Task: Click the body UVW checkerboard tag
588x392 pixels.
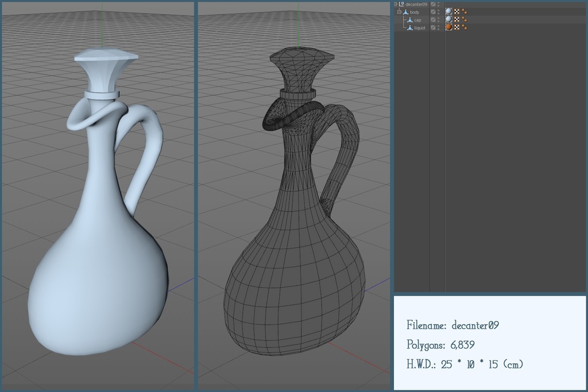Action: 457,11
